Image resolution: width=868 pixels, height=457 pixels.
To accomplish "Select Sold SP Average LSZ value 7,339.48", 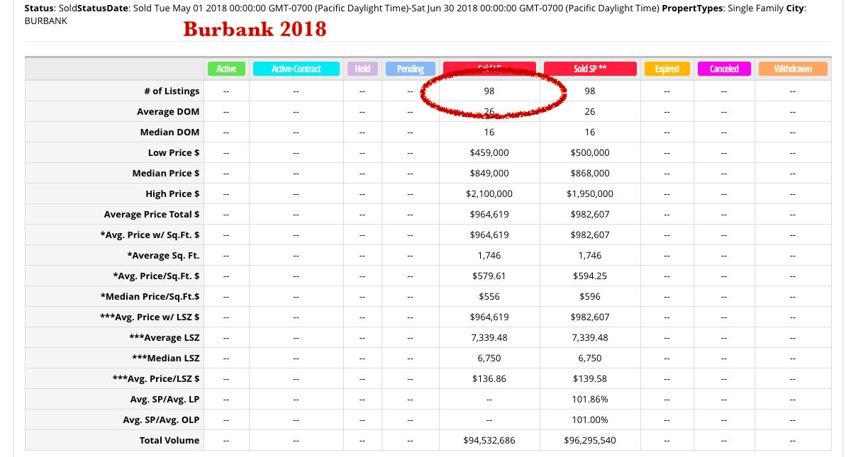I will tap(590, 337).
